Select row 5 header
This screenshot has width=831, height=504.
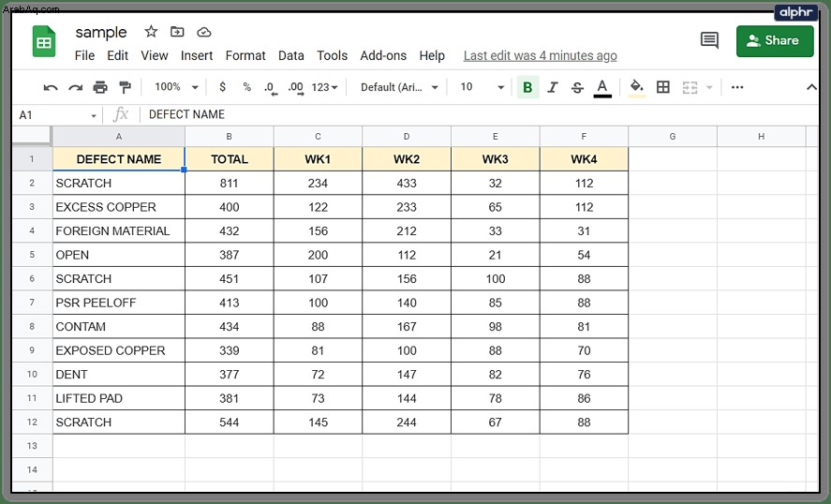coord(32,255)
